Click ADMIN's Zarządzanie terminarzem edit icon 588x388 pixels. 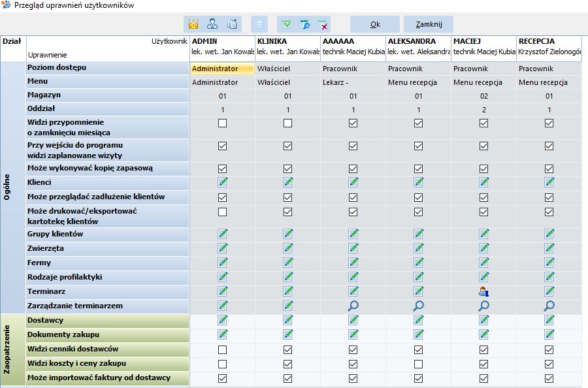[223, 306]
